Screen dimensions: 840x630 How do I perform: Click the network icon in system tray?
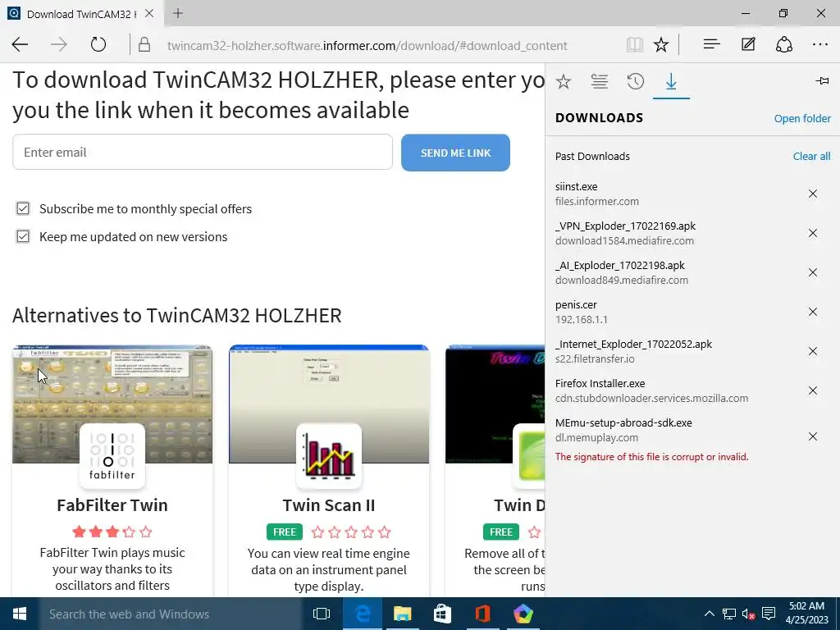click(x=729, y=614)
